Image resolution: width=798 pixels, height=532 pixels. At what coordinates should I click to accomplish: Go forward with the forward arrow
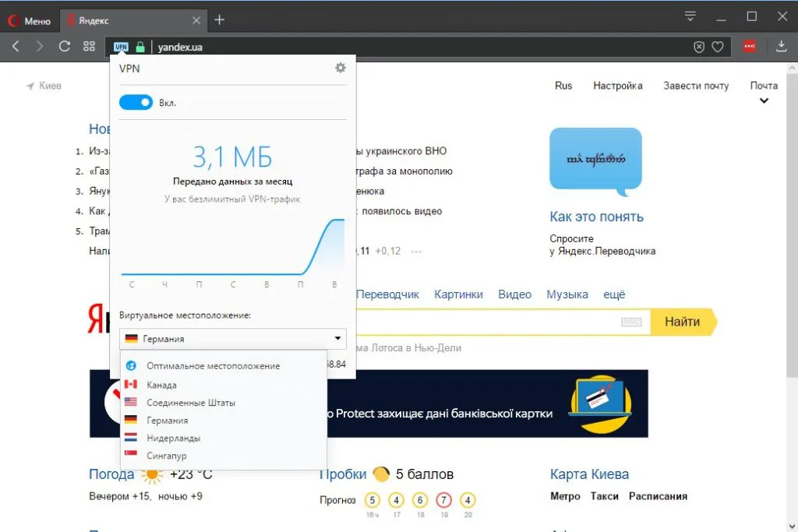40,46
